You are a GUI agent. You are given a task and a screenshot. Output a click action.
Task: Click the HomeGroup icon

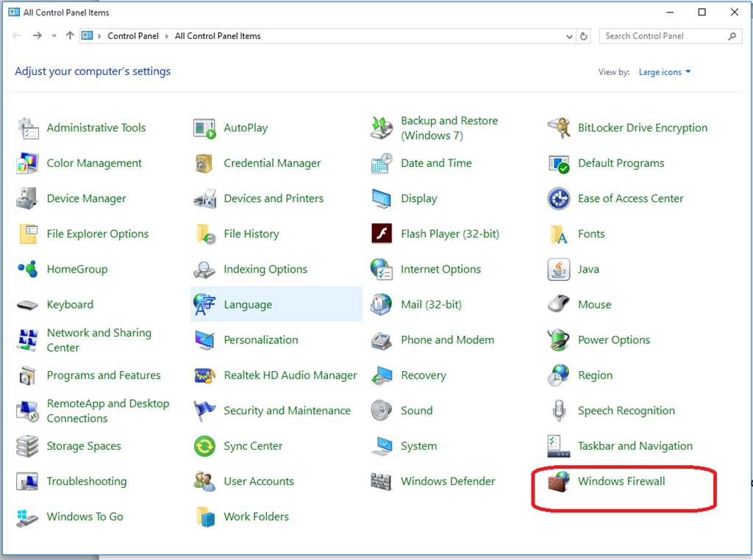pos(27,269)
